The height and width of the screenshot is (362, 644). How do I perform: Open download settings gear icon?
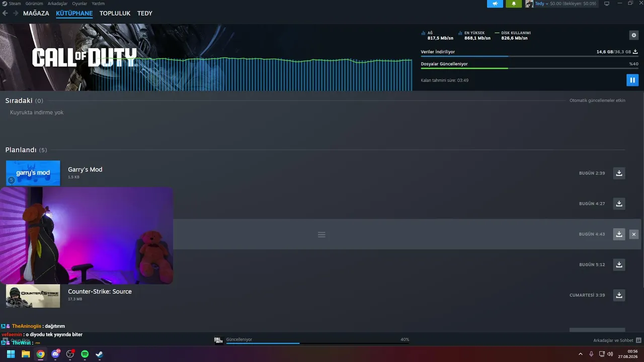[634, 35]
